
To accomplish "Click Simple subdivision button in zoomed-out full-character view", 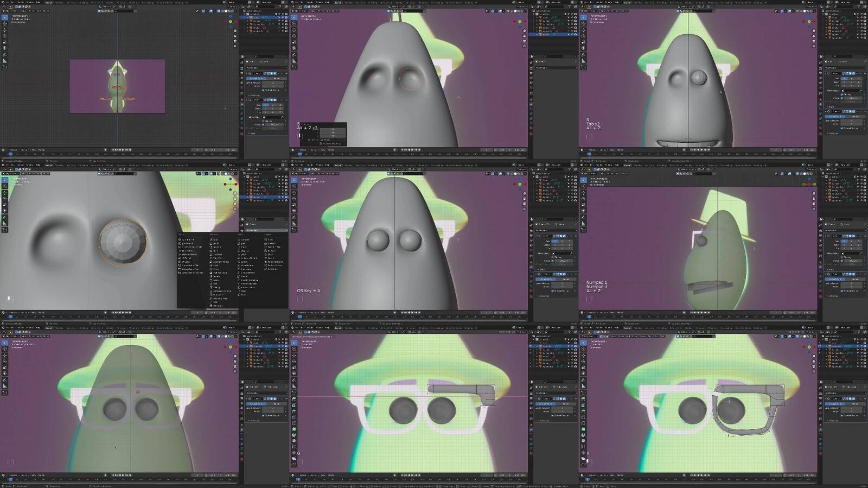I will (x=277, y=79).
